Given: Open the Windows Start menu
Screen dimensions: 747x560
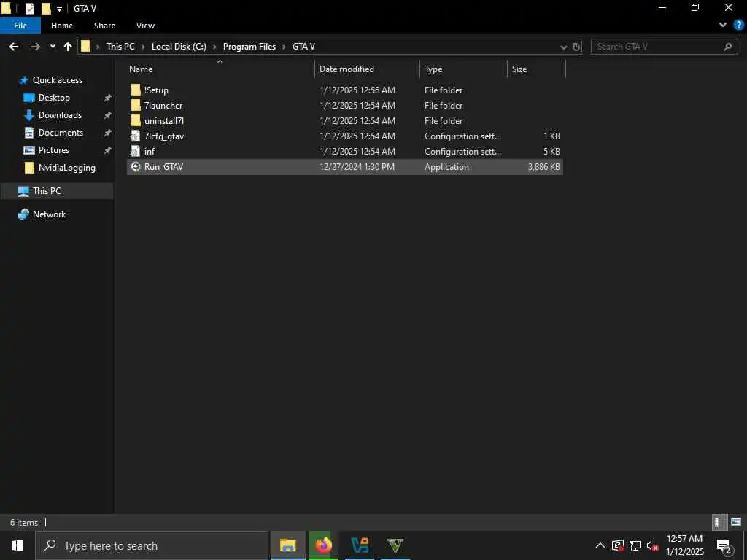Looking at the screenshot, I should 18,545.
